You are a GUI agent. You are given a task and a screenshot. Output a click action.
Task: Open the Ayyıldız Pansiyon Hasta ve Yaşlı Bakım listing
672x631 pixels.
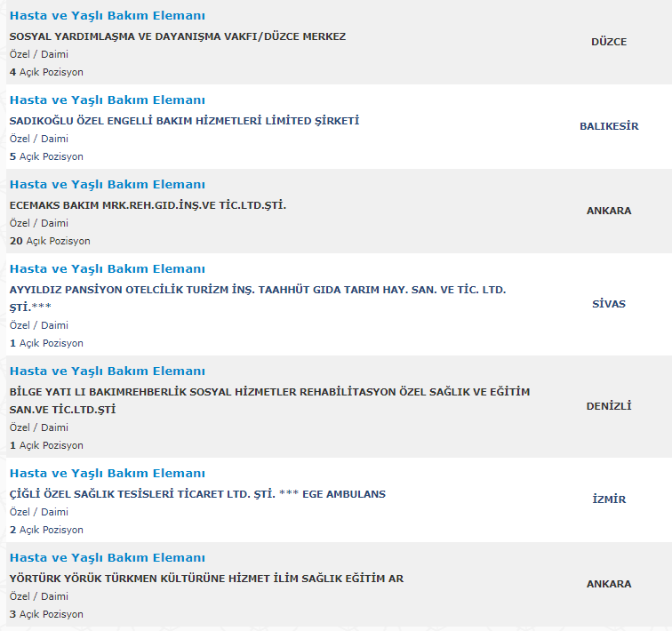[108, 269]
